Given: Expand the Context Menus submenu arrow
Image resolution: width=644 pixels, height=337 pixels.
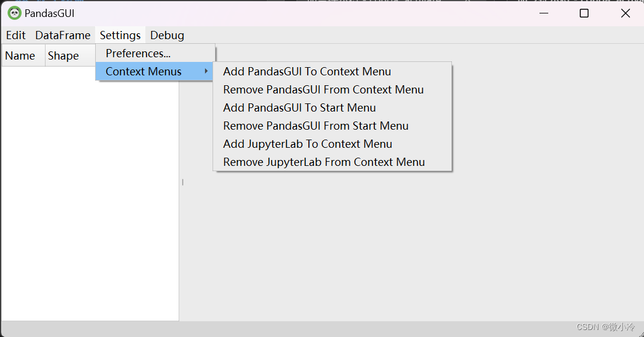Looking at the screenshot, I should tap(206, 71).
